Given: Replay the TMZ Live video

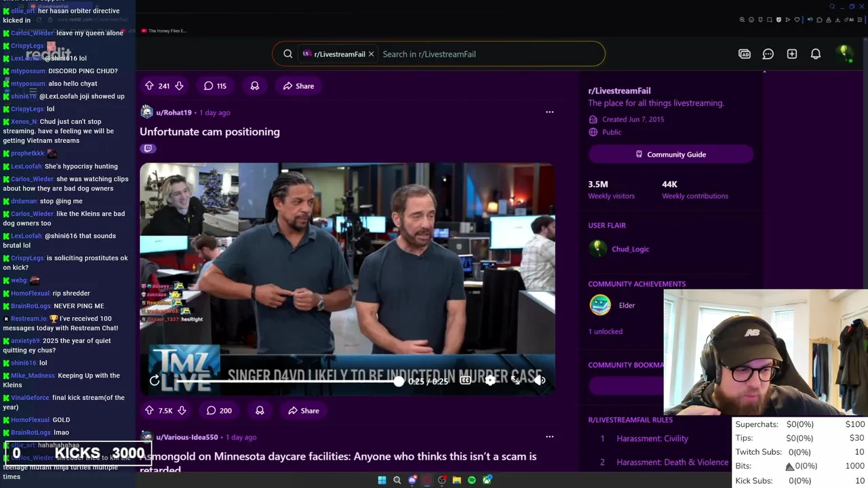Looking at the screenshot, I should pos(155,381).
